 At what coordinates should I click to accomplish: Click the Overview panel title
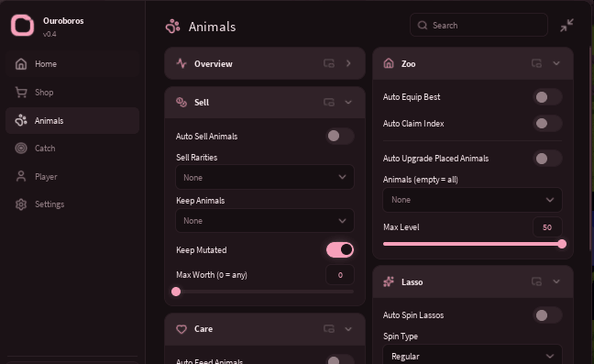click(x=214, y=64)
